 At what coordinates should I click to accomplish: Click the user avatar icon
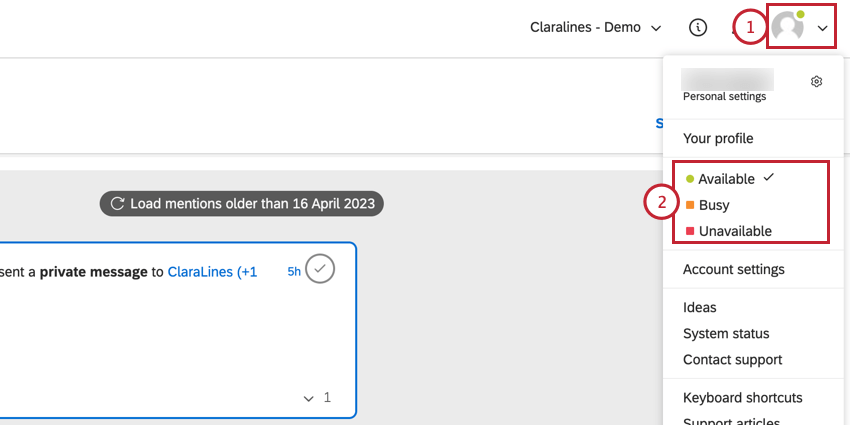click(788, 26)
